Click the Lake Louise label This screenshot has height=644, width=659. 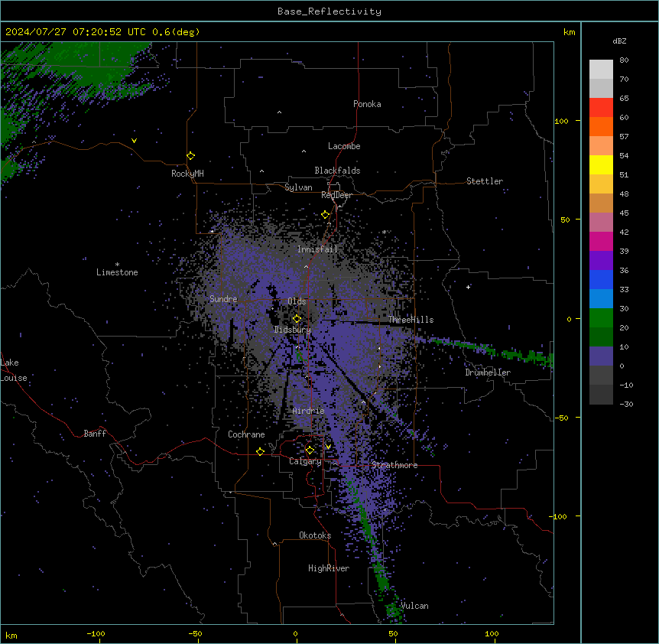pyautogui.click(x=14, y=370)
